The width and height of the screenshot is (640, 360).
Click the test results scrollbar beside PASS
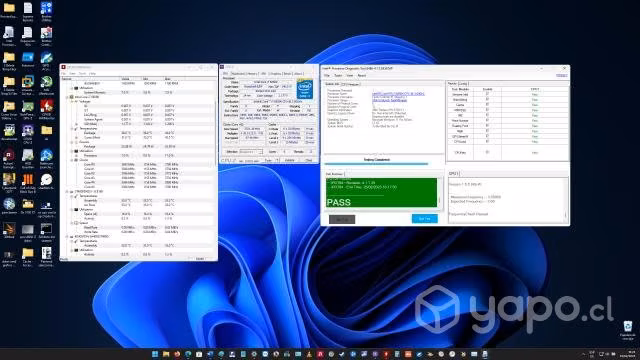pos(440,192)
